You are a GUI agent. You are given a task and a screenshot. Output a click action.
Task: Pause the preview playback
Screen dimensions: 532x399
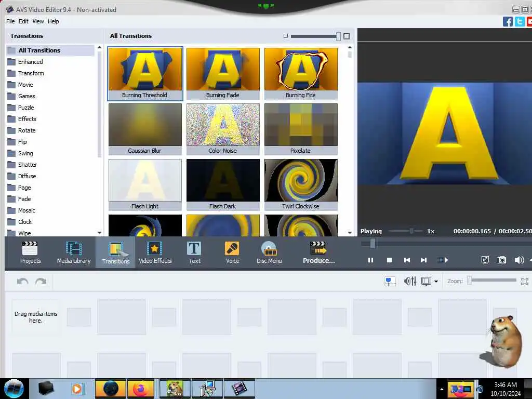pos(370,260)
